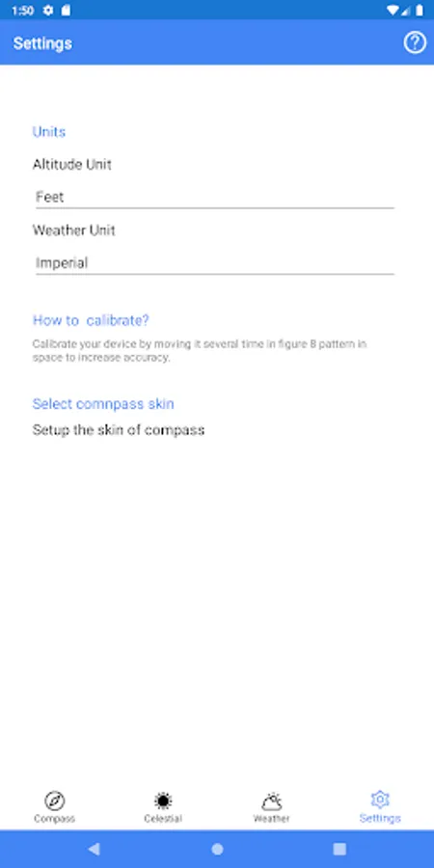Tap the Settings gear icon in bottom bar

coord(380,800)
